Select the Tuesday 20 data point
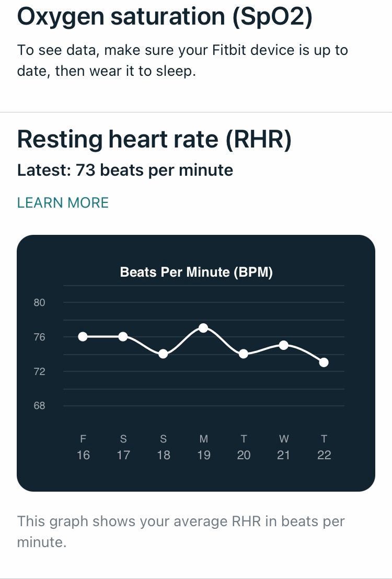The image size is (392, 579). point(244,354)
